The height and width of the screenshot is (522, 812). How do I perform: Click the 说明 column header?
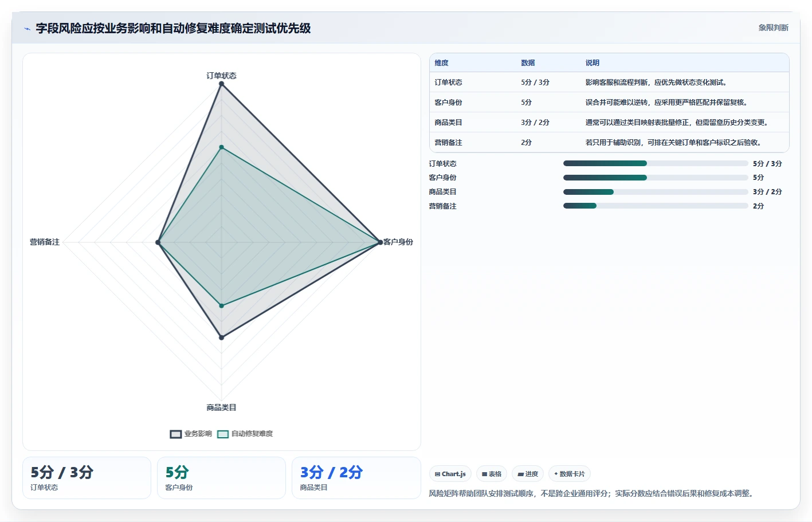coord(593,63)
